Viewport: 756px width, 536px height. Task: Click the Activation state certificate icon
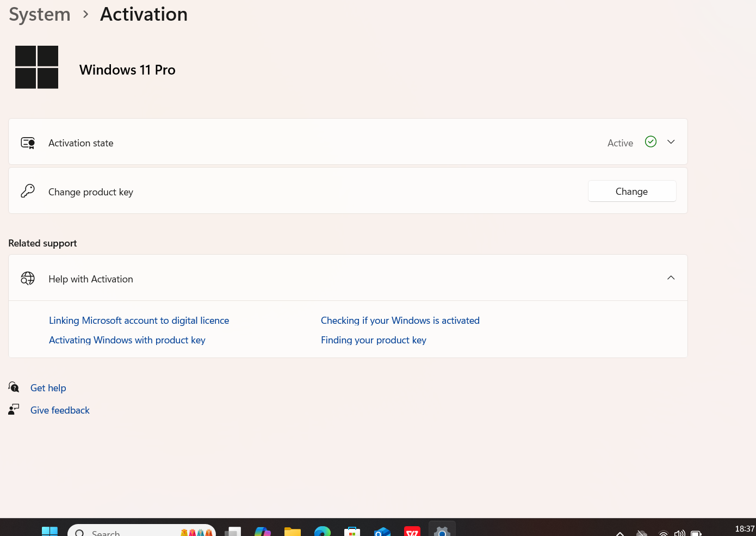pyautogui.click(x=28, y=143)
